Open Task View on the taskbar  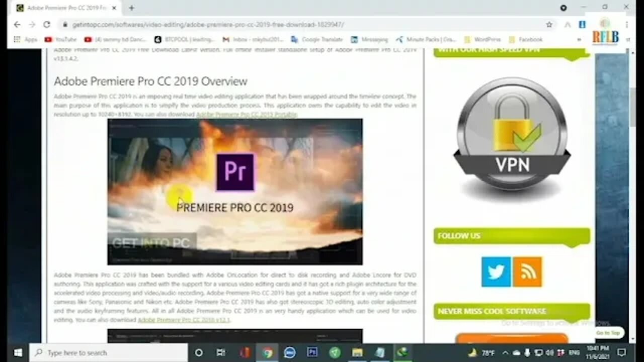pyautogui.click(x=220, y=352)
